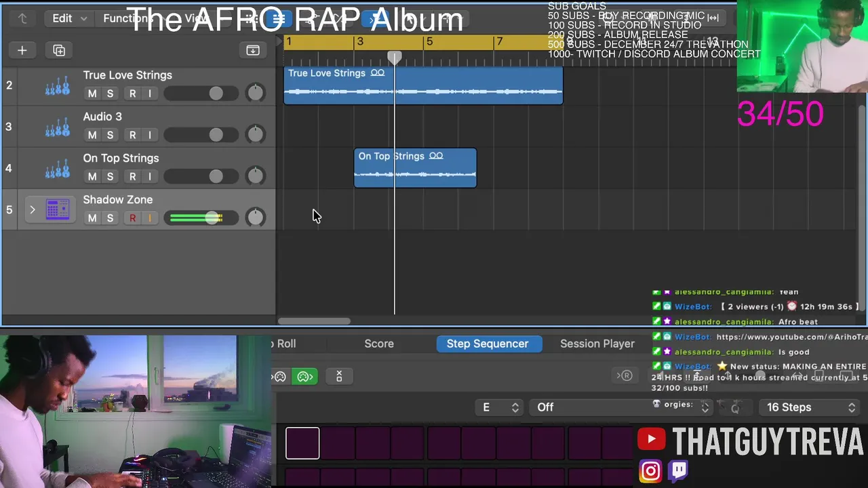Viewport: 868px width, 488px height.
Task: Click the On Top Strings track instrument icon
Action: (57, 168)
